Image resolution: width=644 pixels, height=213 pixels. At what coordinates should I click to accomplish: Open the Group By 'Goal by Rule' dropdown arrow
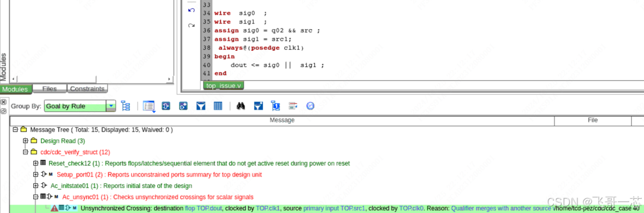[111, 106]
